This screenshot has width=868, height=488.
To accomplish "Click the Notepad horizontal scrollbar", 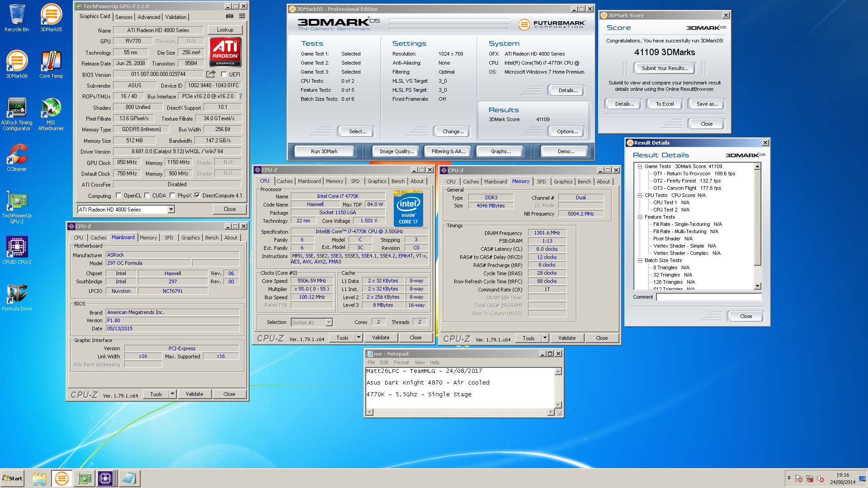I will point(460,412).
